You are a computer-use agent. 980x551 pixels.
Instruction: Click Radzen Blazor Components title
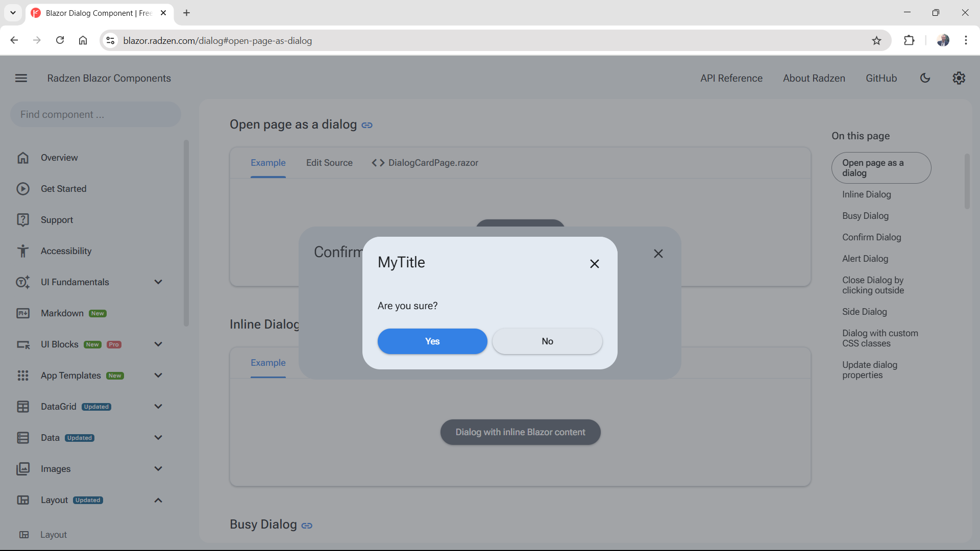click(x=109, y=78)
